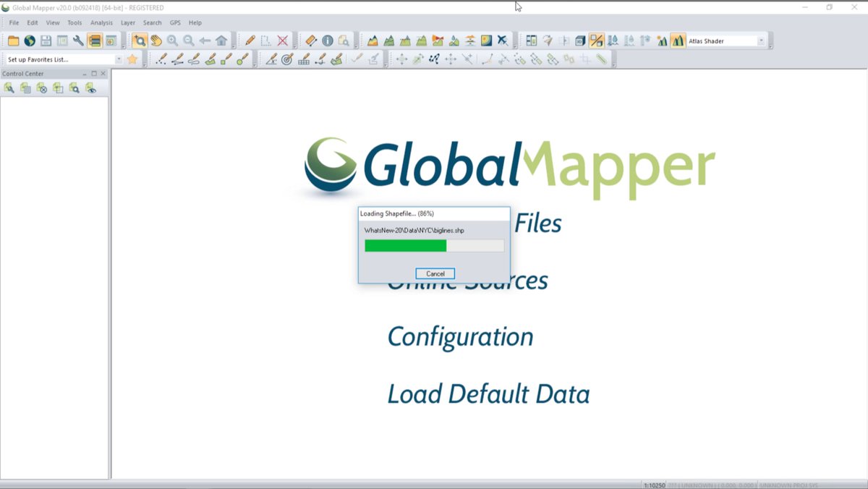Click the Control Center panel title
The height and width of the screenshot is (489, 868).
pos(23,74)
